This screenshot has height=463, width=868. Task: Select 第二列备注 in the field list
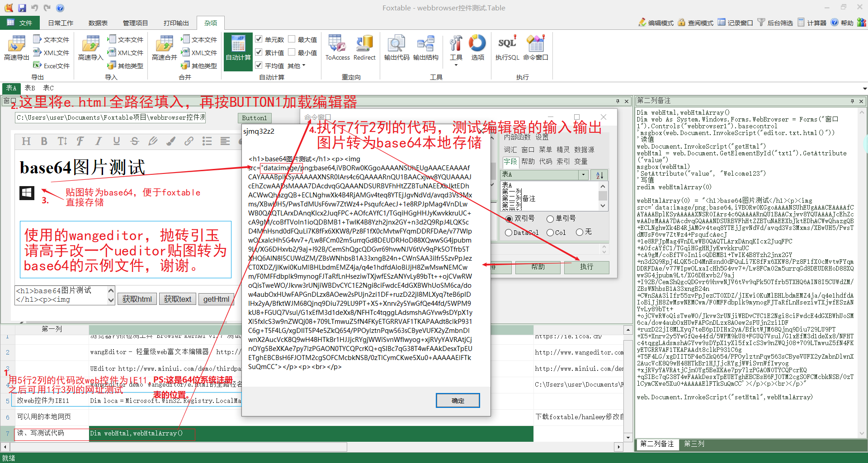click(x=519, y=199)
